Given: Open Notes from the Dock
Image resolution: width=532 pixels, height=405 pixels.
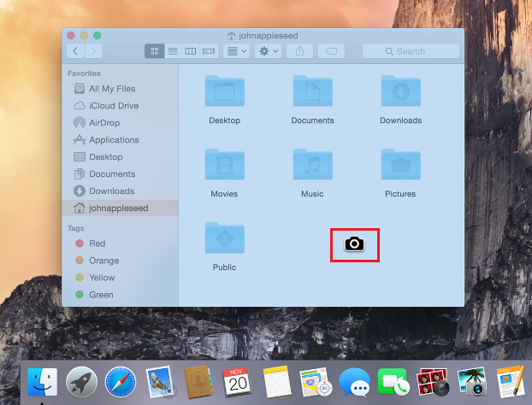Looking at the screenshot, I should point(277,382).
